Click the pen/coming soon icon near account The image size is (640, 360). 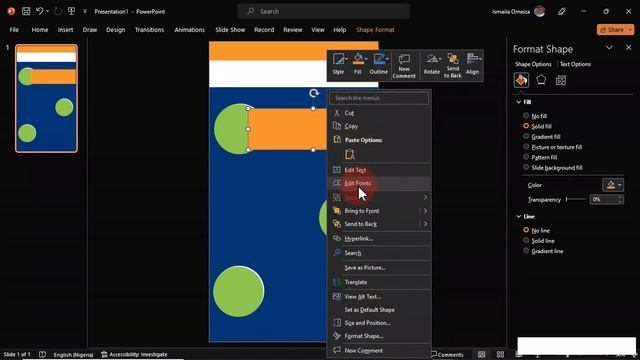point(562,11)
